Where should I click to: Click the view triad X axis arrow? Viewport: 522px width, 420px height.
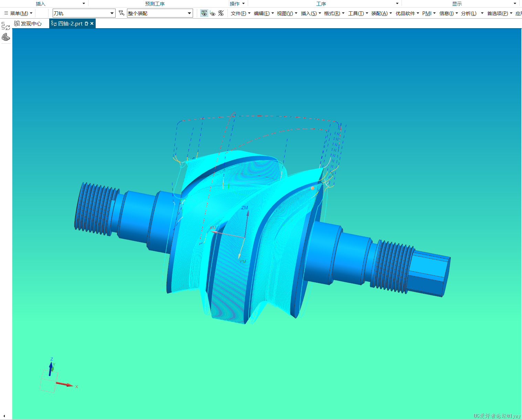pos(65,384)
